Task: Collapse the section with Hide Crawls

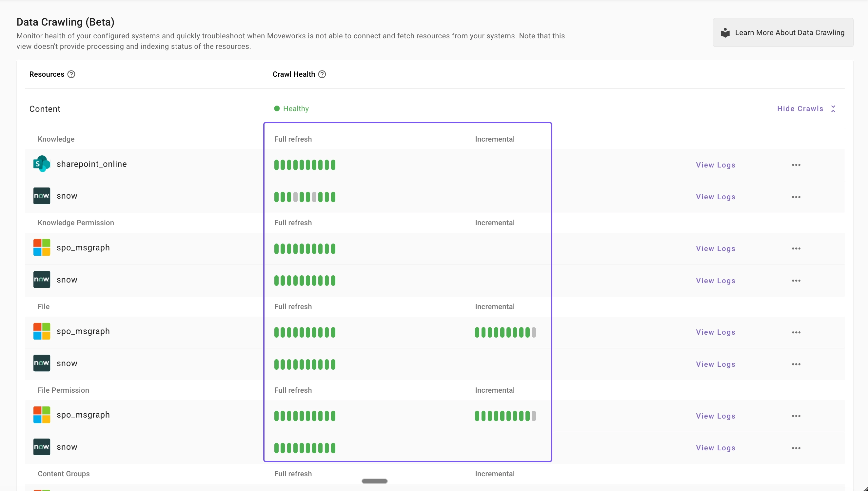Action: click(x=800, y=108)
